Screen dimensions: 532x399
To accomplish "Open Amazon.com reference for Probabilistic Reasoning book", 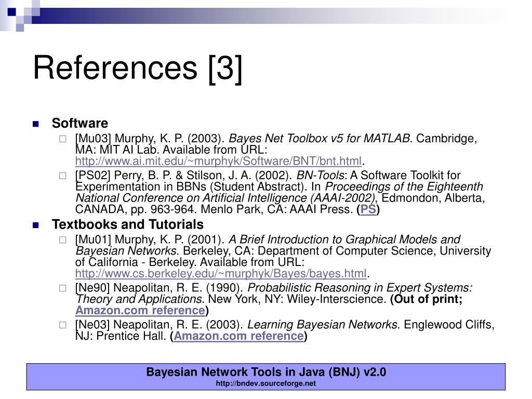I will 140,311.
